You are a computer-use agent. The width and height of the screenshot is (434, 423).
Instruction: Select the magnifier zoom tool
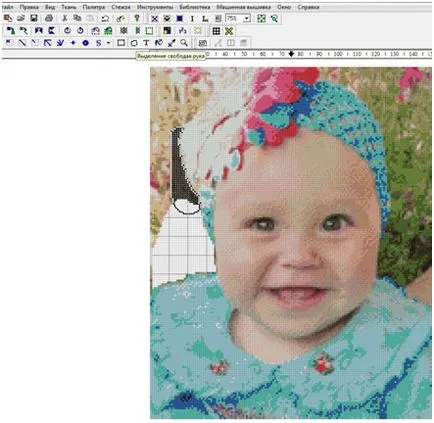coord(184,43)
